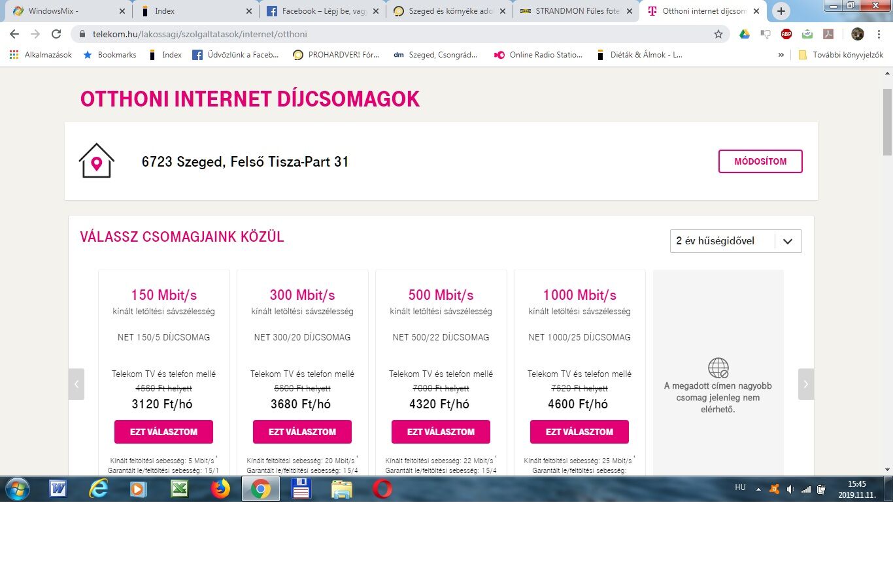Open the 'Diéták & Álmok' bookmark

639,55
